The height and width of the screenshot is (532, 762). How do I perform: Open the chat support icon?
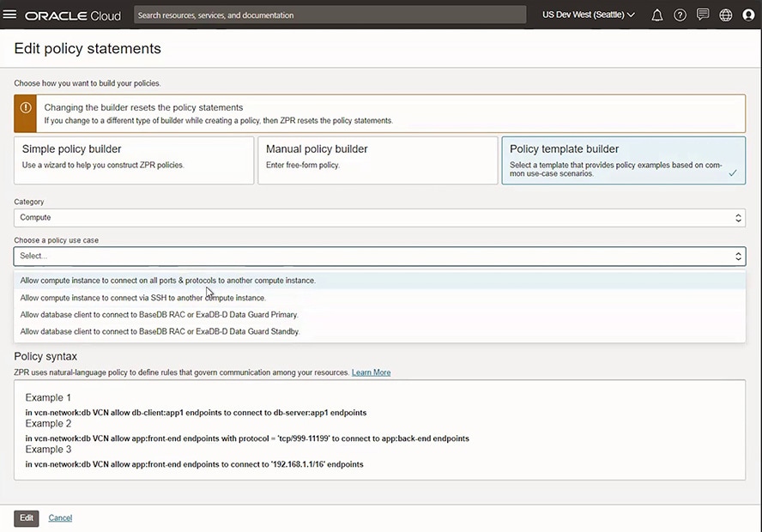(x=703, y=15)
